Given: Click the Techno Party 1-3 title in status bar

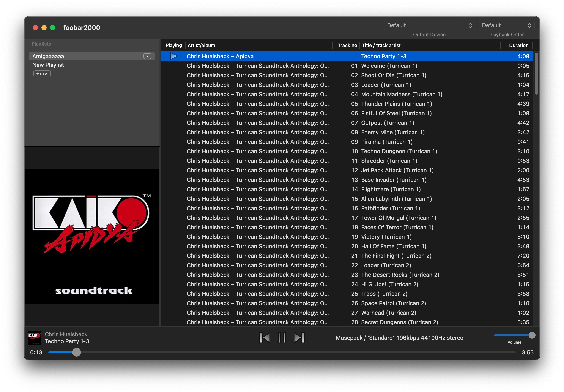Looking at the screenshot, I should [67, 341].
